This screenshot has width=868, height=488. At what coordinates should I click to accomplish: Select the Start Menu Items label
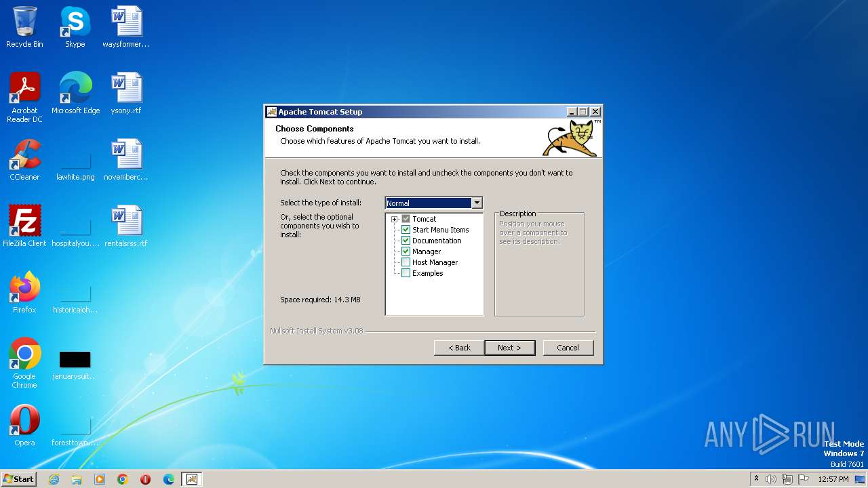click(x=441, y=230)
